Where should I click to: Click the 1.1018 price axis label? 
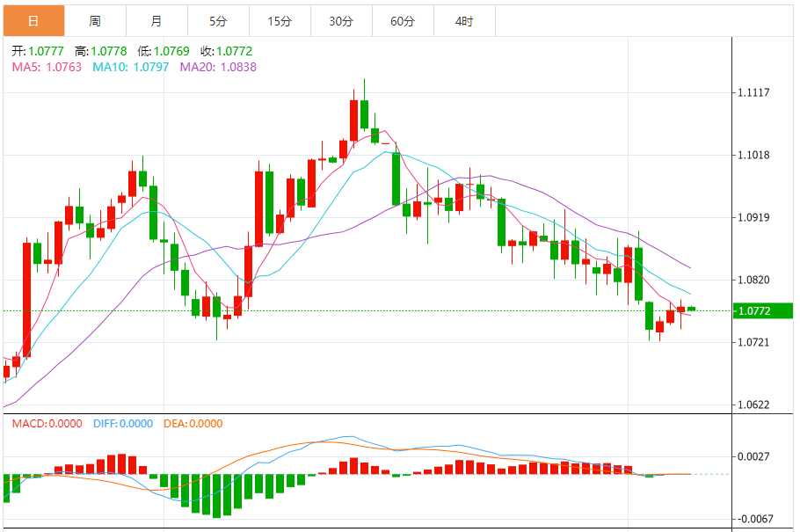tap(753, 155)
